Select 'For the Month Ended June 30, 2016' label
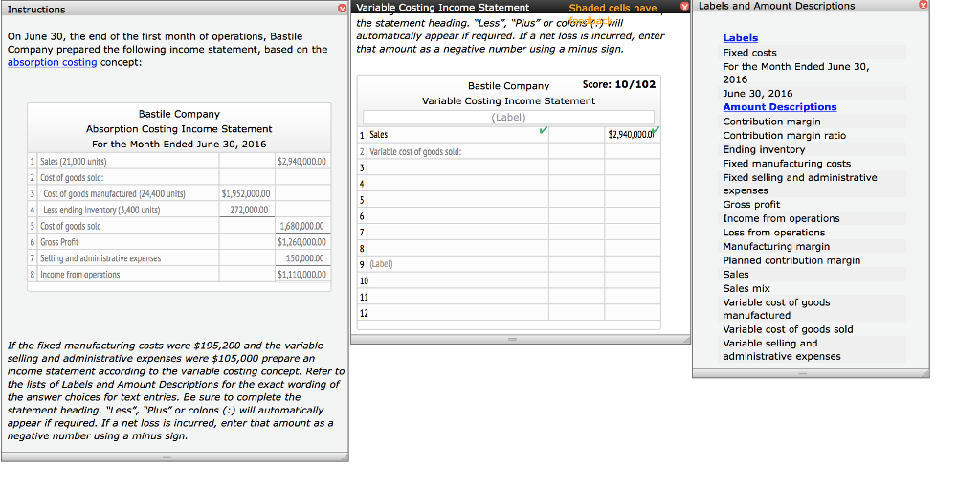 796,73
